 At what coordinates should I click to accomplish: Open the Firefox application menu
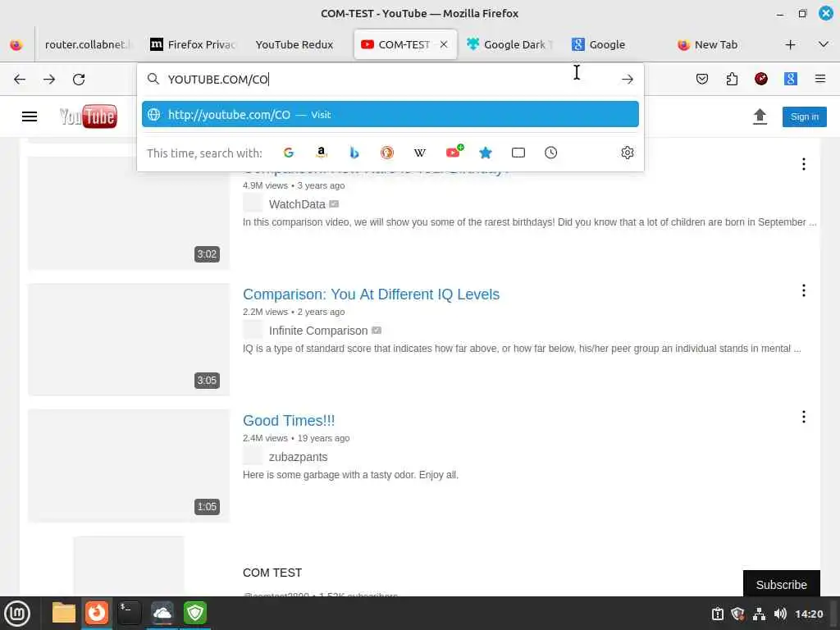point(820,80)
